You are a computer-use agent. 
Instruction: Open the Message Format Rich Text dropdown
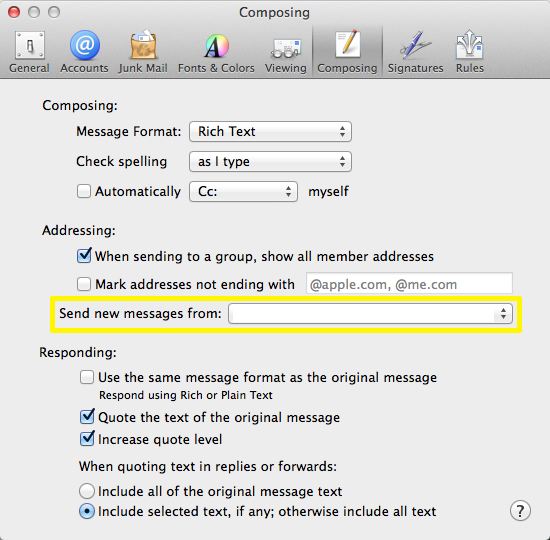(270, 132)
